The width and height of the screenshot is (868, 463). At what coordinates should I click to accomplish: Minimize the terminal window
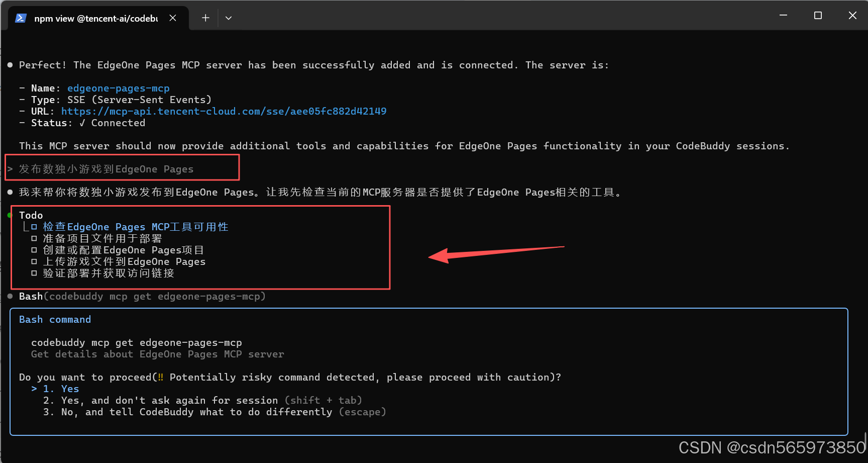[783, 16]
